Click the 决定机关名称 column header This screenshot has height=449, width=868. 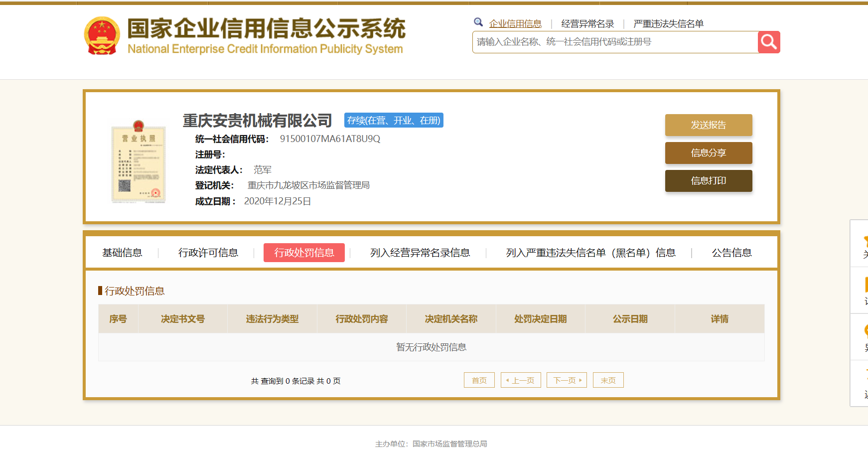[451, 319]
